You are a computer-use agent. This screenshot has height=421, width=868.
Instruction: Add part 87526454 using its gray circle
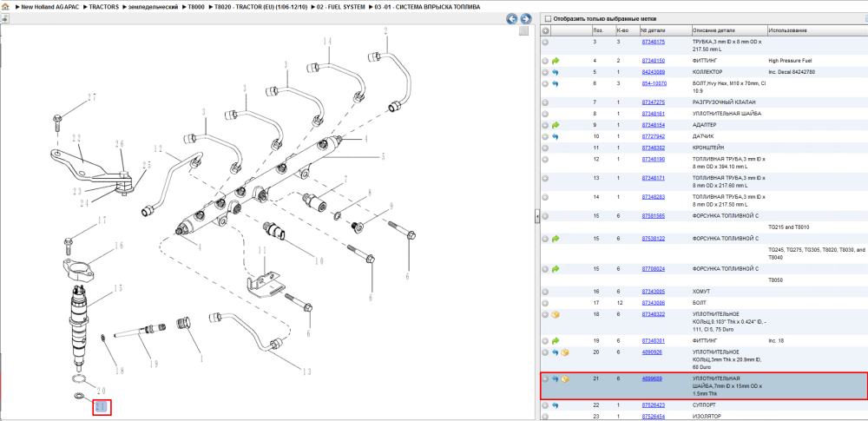click(545, 416)
